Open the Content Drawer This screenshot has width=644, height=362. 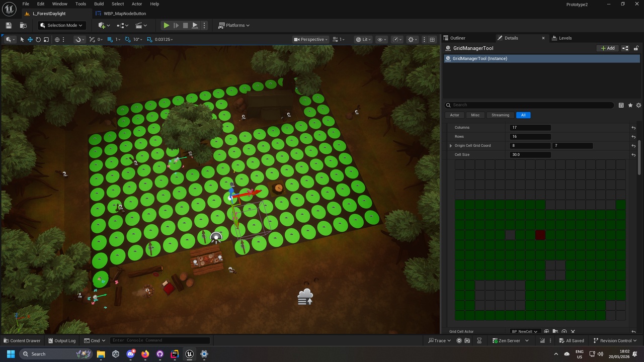click(x=22, y=340)
